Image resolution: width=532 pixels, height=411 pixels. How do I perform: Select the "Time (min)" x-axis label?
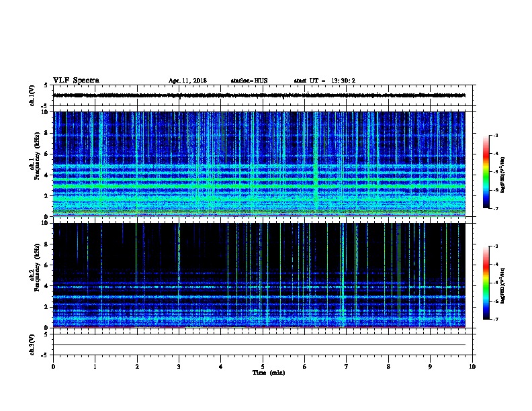tap(269, 373)
